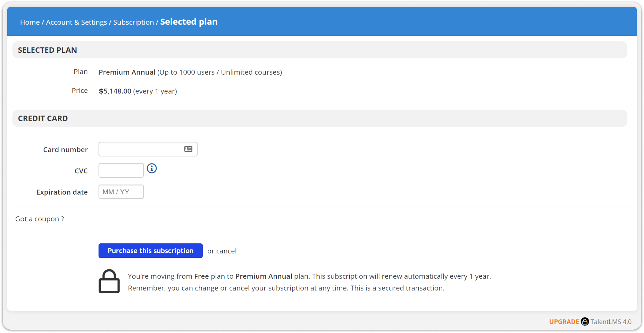
Task: Click the card autofill icon in Card number
Action: tap(188, 149)
